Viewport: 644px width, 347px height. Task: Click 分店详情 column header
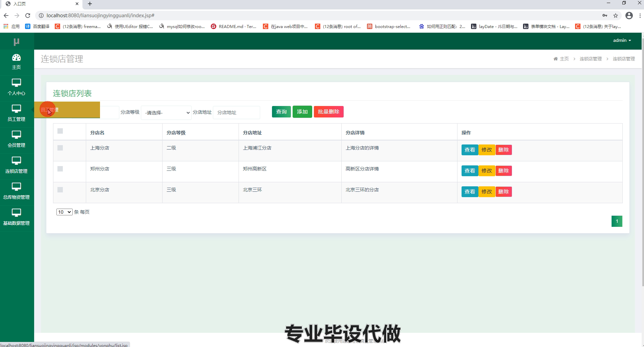(x=355, y=133)
